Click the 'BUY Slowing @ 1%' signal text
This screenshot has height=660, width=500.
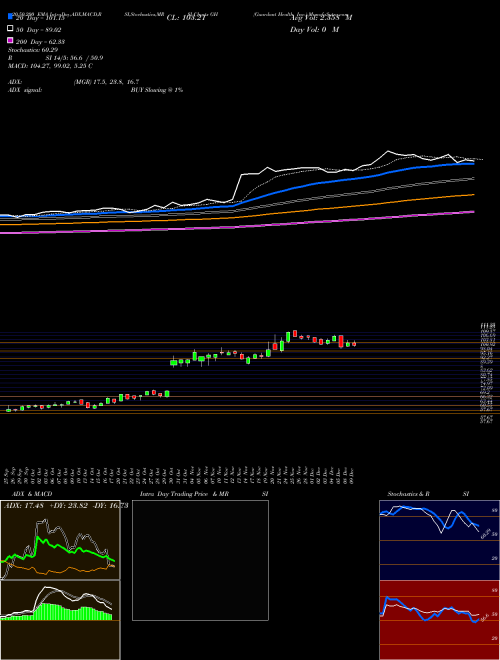(157, 90)
